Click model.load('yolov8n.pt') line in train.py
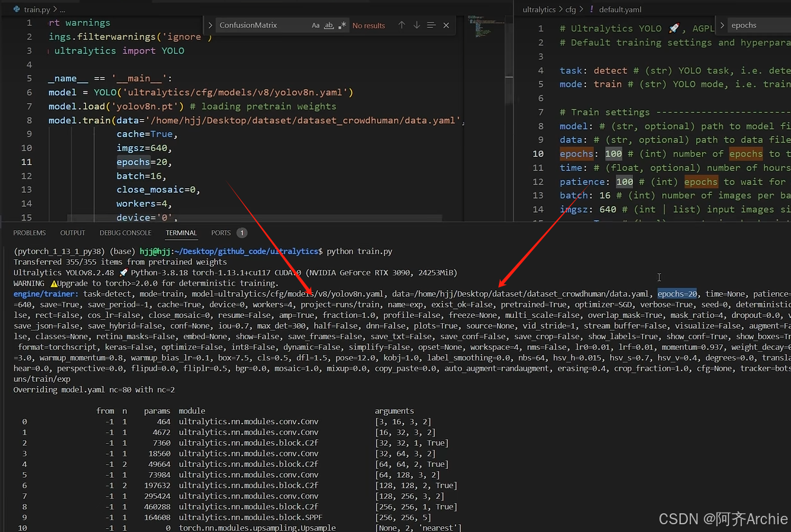 [192, 106]
